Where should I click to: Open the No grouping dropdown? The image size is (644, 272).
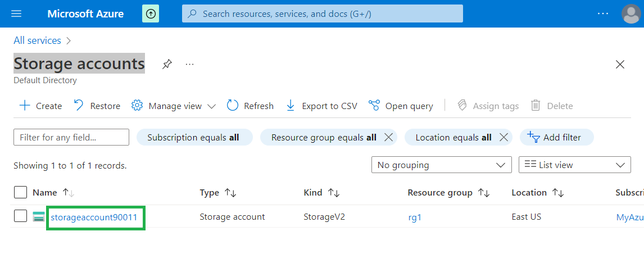(442, 165)
